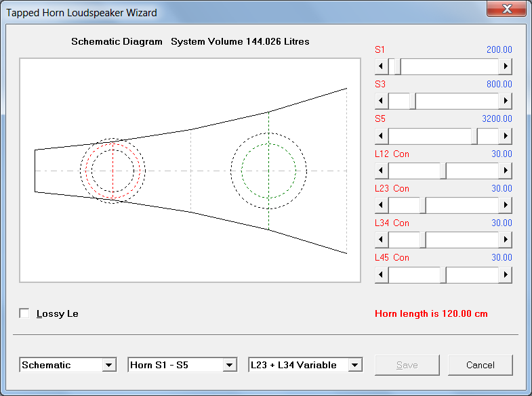Decrease L23 Con with left arrow
Viewport: 532px width, 396px height.
tap(382, 205)
